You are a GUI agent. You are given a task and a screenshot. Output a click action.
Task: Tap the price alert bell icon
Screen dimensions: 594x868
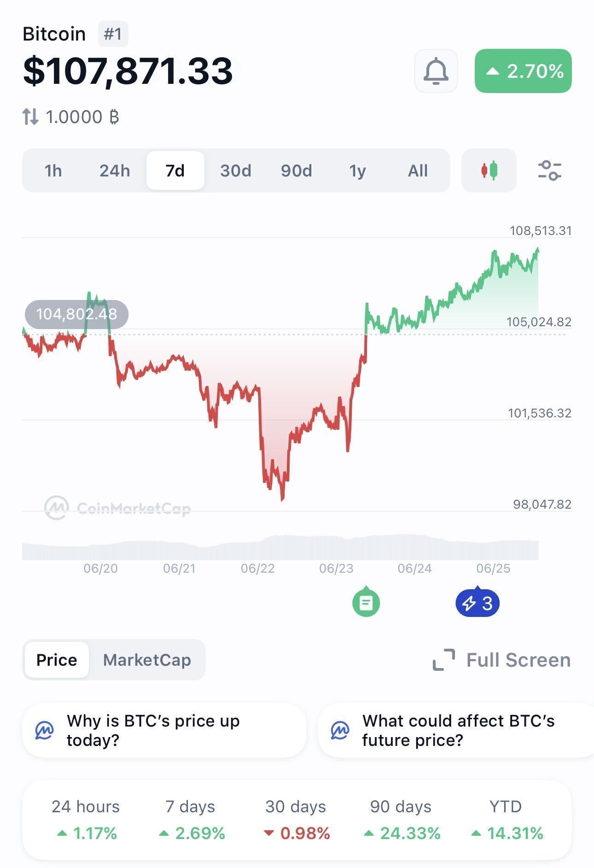point(436,71)
